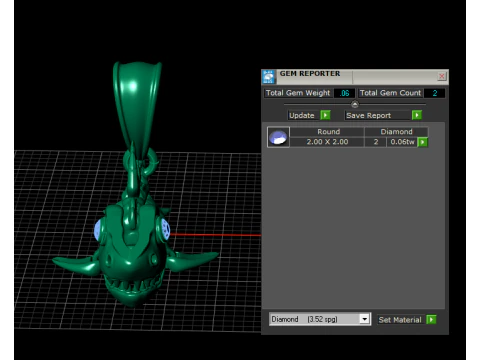This screenshot has width=480, height=360.
Task: Click green arrow beside 0.06tw row
Action: click(x=423, y=142)
